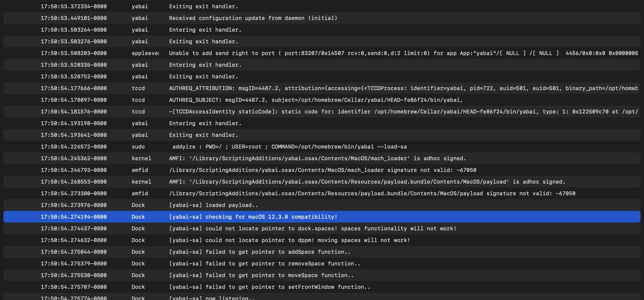Select the 'failed to get pointer to addSpace' row

pos(260,252)
